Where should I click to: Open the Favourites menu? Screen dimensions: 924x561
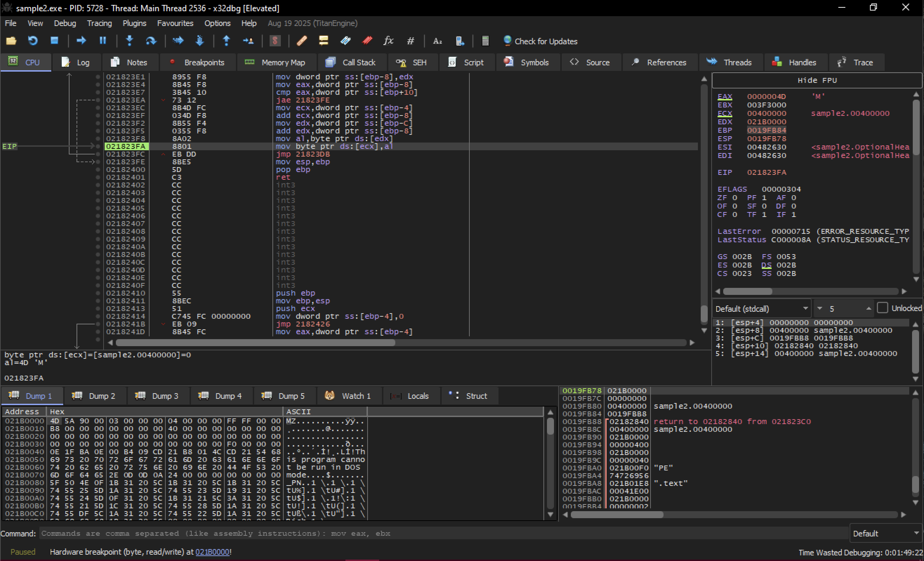pos(175,23)
